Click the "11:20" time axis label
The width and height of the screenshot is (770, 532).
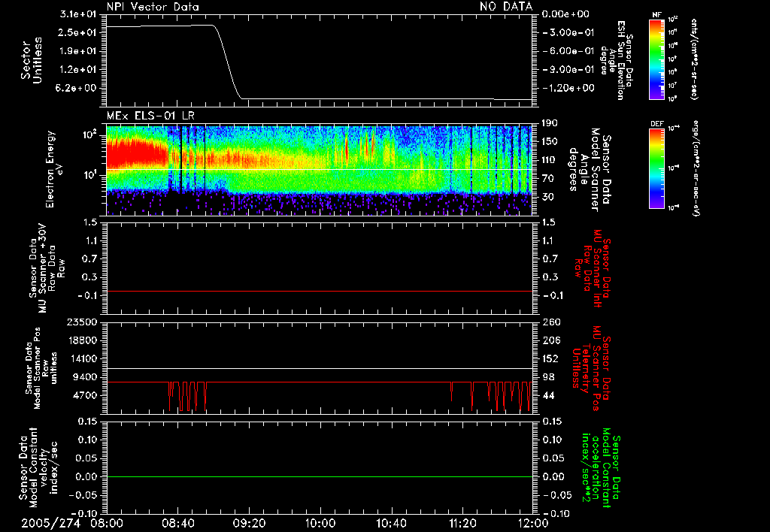pos(462,524)
